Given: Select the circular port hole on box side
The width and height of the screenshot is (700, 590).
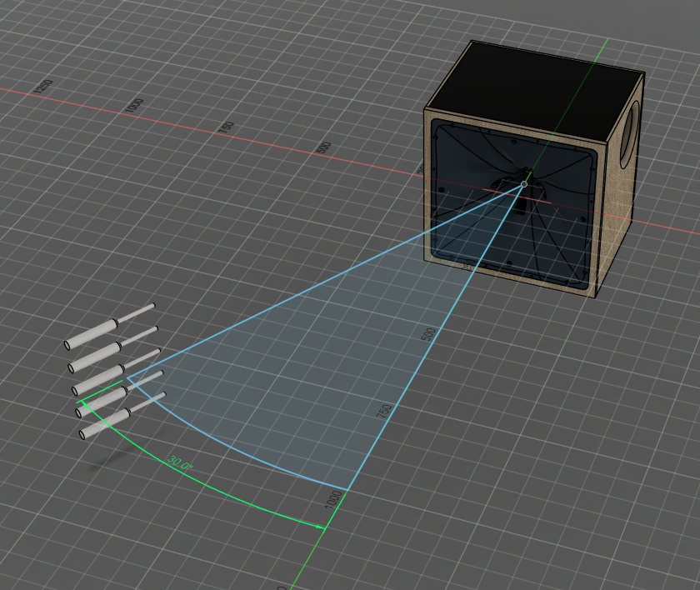Looking at the screenshot, I should coord(628,135).
